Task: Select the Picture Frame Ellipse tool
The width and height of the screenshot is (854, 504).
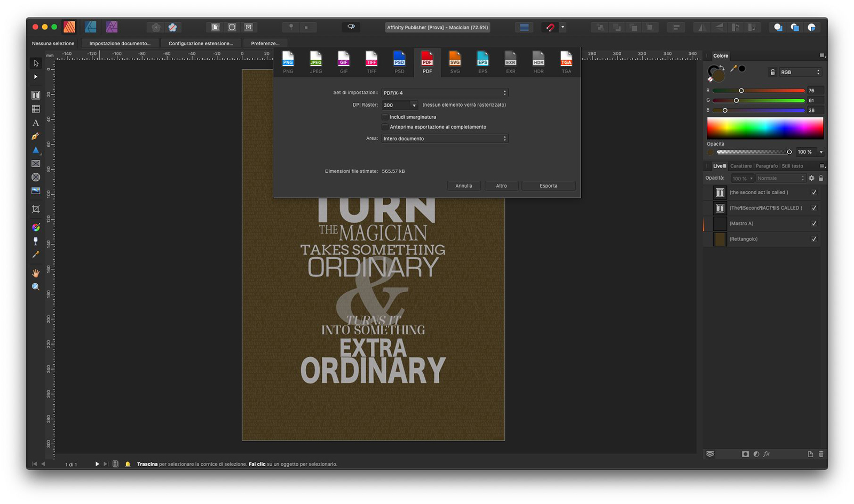Action: pyautogui.click(x=36, y=177)
